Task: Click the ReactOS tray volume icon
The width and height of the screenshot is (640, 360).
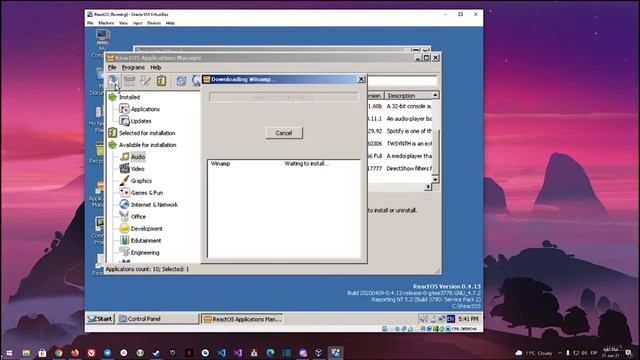Action: (x=424, y=319)
